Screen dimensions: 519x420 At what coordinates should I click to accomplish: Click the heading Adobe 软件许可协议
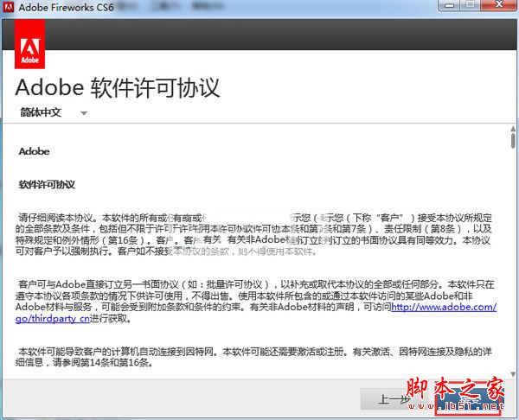point(118,88)
